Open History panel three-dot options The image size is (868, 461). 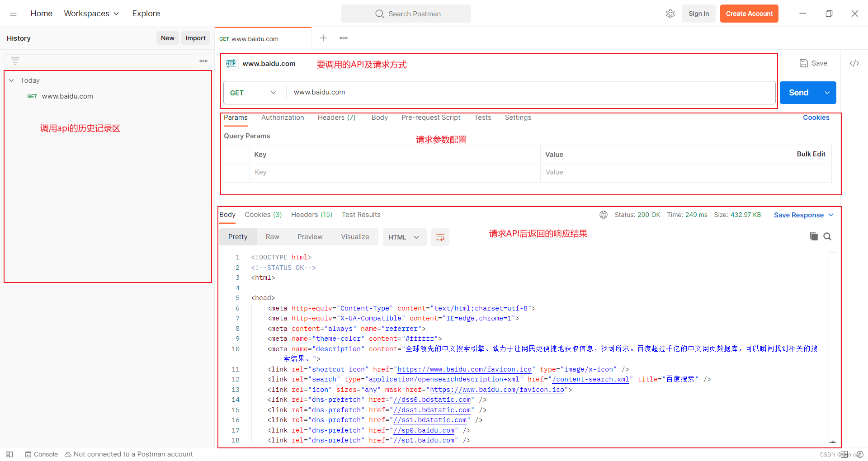(203, 61)
